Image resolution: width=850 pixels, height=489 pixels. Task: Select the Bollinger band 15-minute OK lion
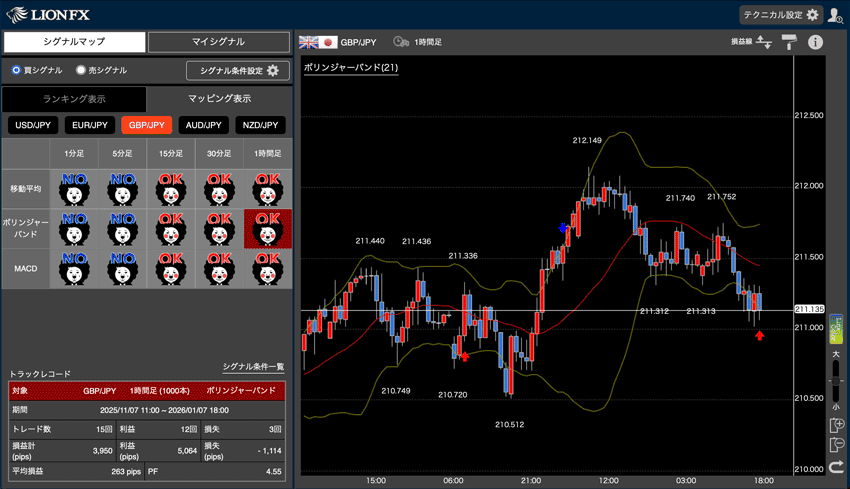171,229
